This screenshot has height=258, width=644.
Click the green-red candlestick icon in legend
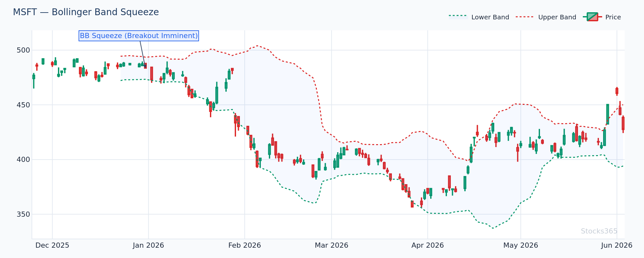tap(592, 17)
